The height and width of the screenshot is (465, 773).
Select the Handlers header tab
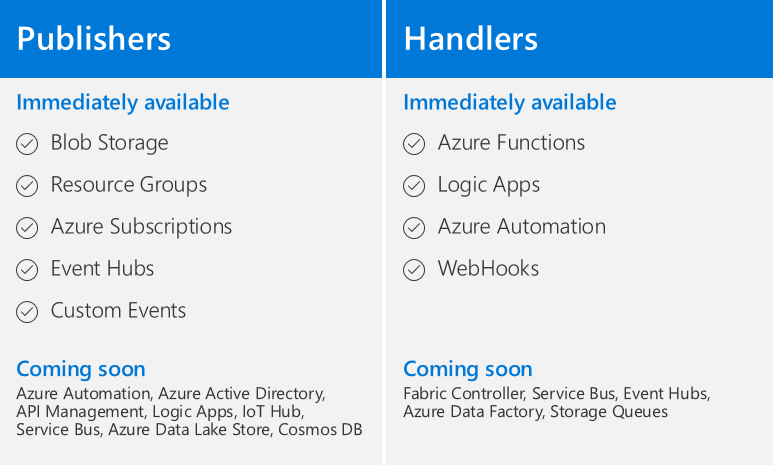point(471,39)
